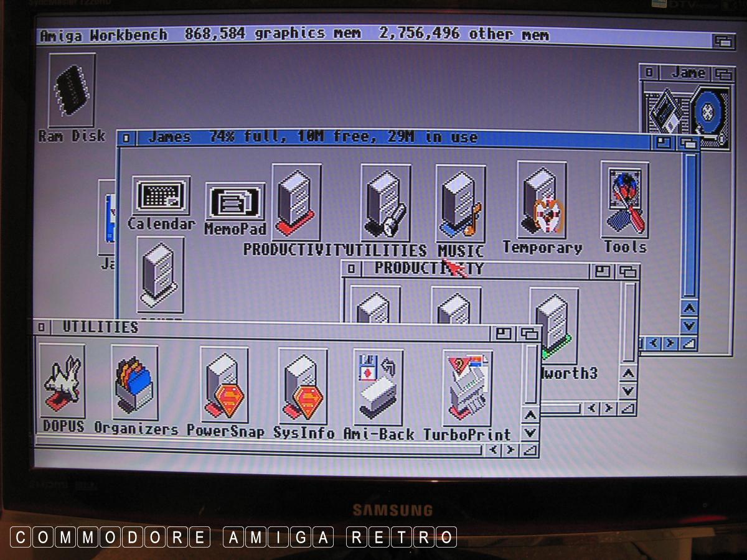Launch the MemoPad icon
This screenshot has height=560, width=747.
(235, 203)
